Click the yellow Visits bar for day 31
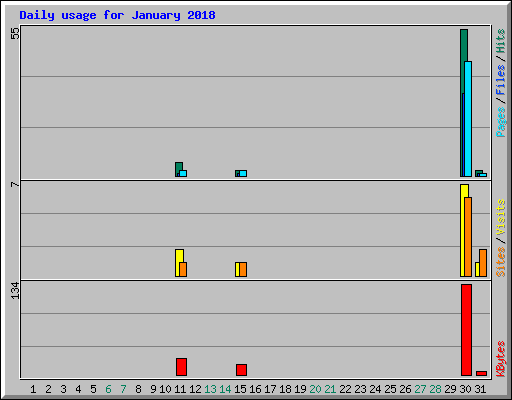The width and height of the screenshot is (512, 400). click(x=477, y=269)
